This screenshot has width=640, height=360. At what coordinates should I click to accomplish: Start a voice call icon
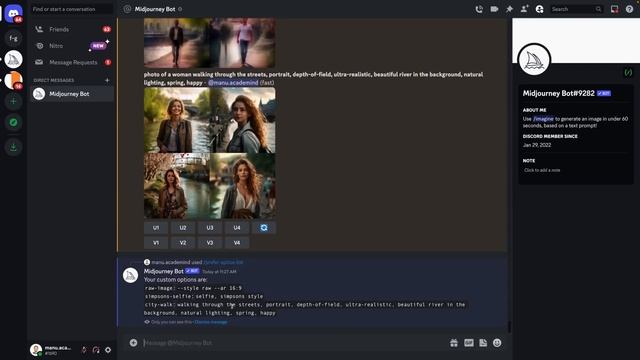(x=479, y=9)
